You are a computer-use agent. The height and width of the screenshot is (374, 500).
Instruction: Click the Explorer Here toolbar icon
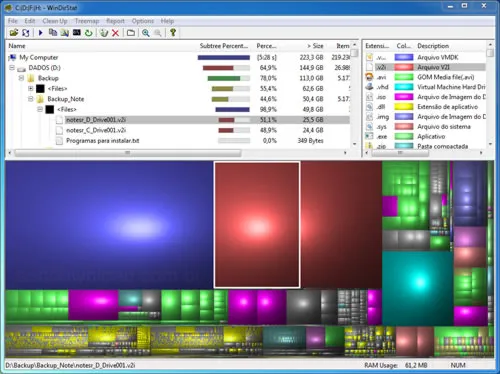coord(65,33)
